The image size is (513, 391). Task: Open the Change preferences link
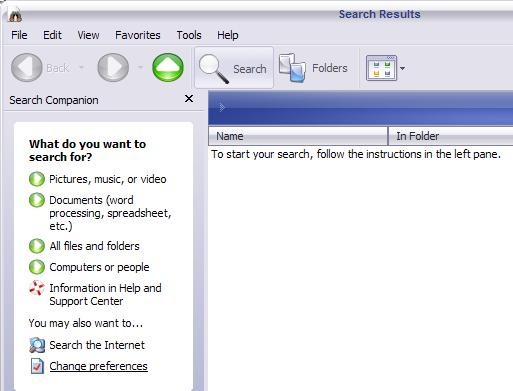click(x=98, y=366)
